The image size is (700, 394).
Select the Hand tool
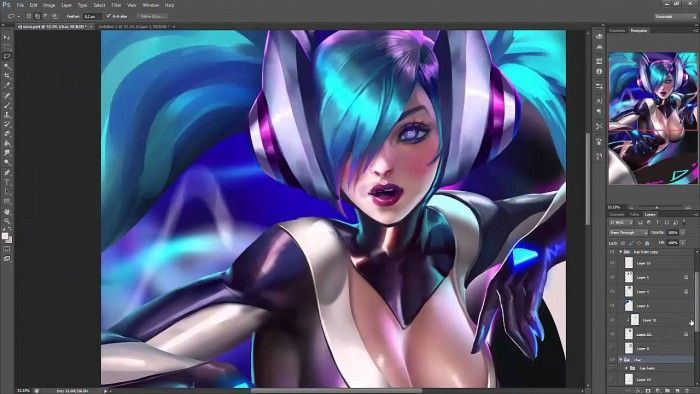7,211
